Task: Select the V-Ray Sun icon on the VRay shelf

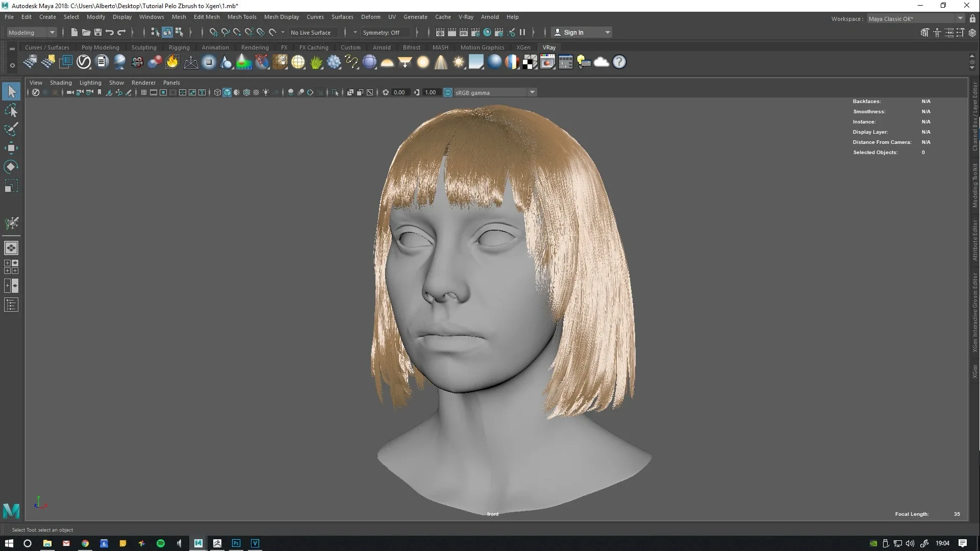Action: coord(458,62)
